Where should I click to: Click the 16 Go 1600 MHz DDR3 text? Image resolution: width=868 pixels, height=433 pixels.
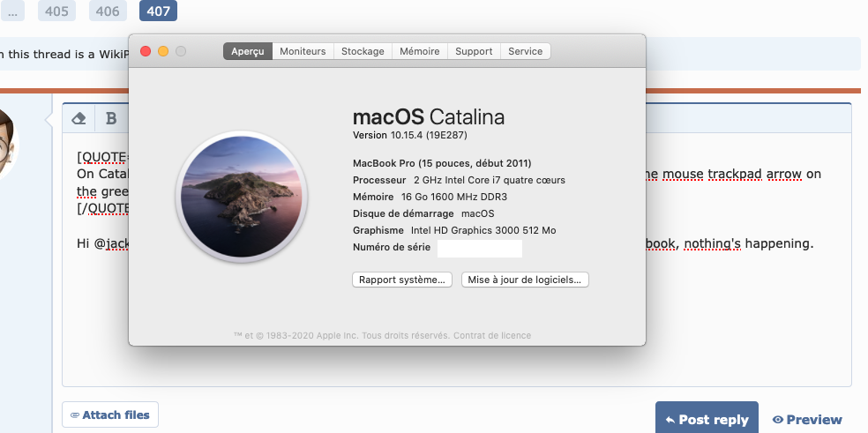tap(454, 197)
